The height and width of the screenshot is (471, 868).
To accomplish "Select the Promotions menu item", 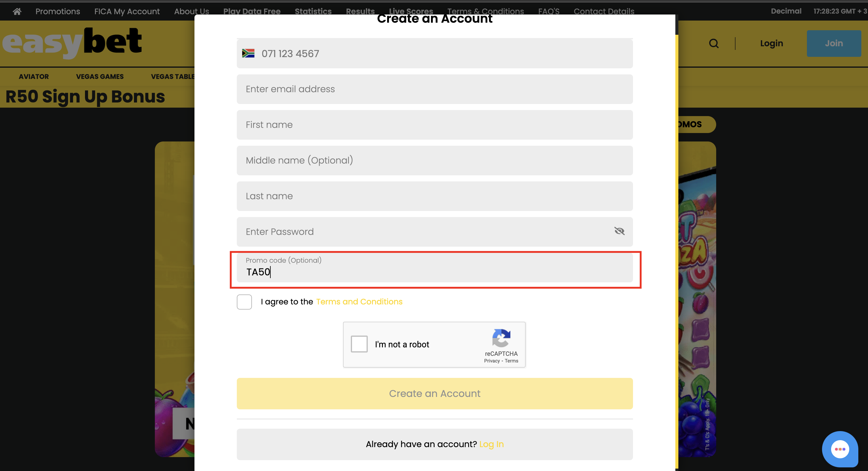I will pyautogui.click(x=57, y=11).
